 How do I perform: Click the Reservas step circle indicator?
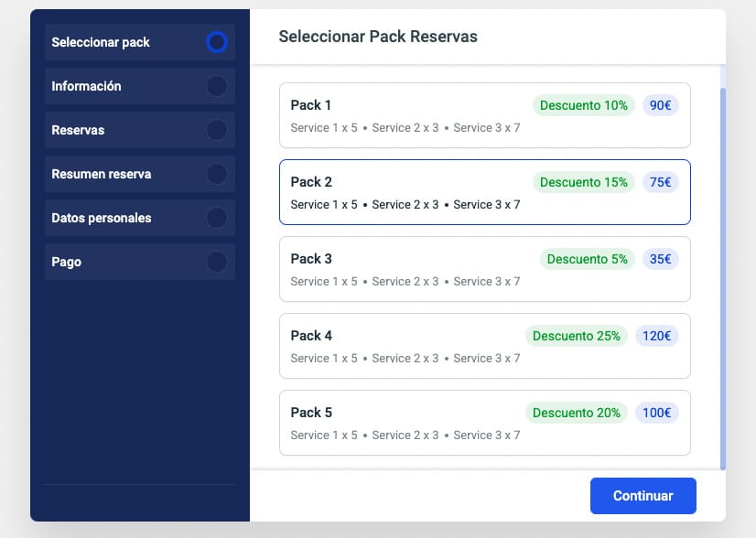[216, 130]
